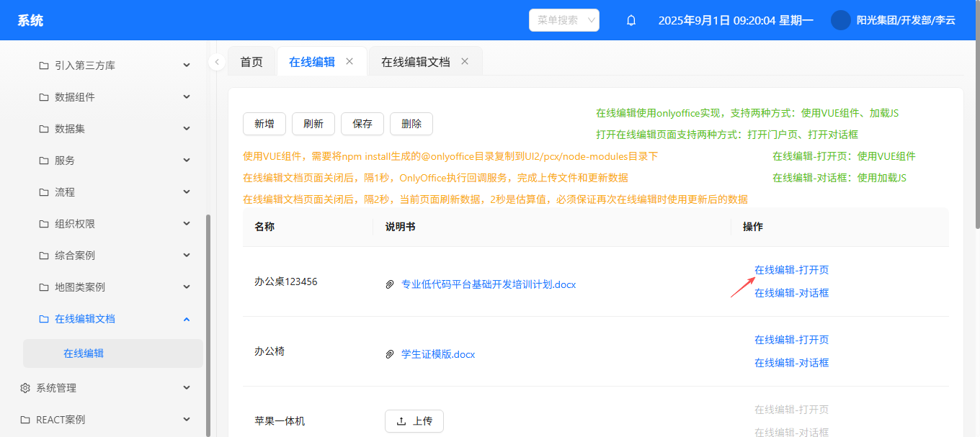The image size is (980, 437).
Task: Collapse the sidebar with arrow button
Action: pos(217,62)
